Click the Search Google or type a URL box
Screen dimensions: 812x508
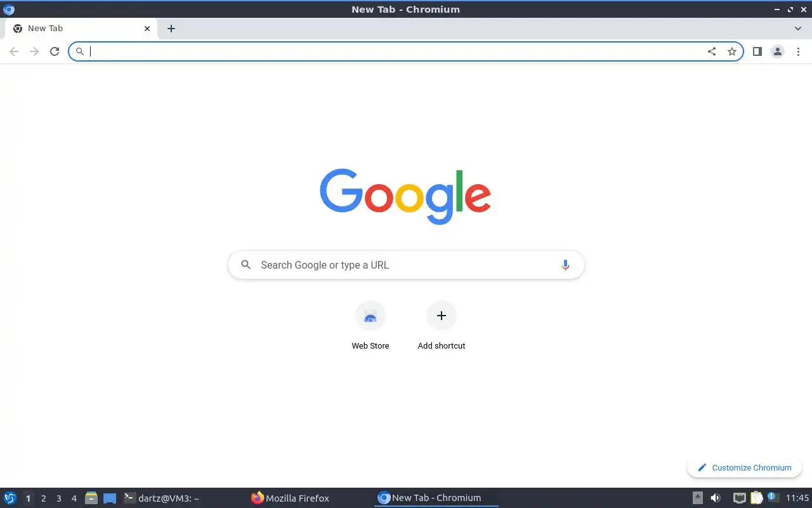point(406,265)
